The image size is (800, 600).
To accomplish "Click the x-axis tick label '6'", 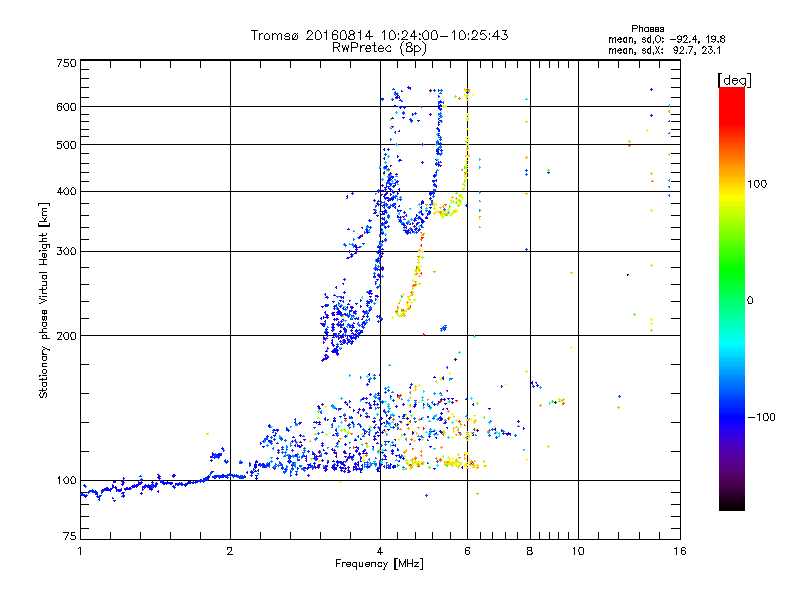I will click(x=467, y=551).
